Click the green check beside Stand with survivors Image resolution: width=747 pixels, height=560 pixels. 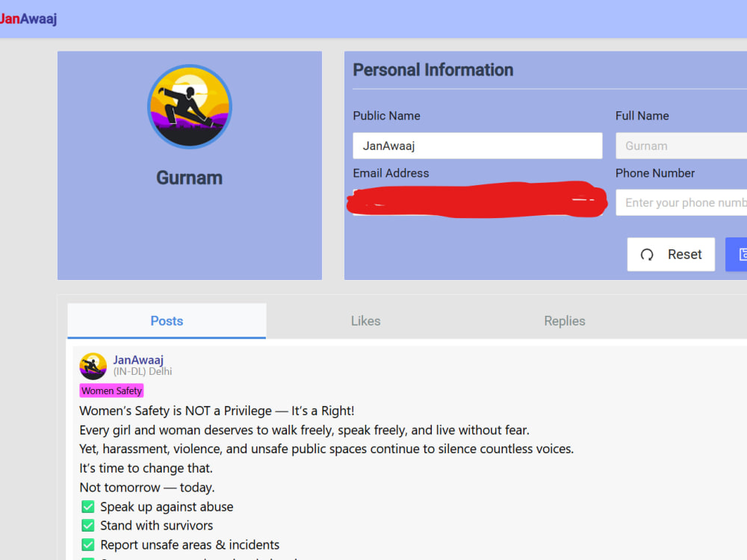(87, 525)
